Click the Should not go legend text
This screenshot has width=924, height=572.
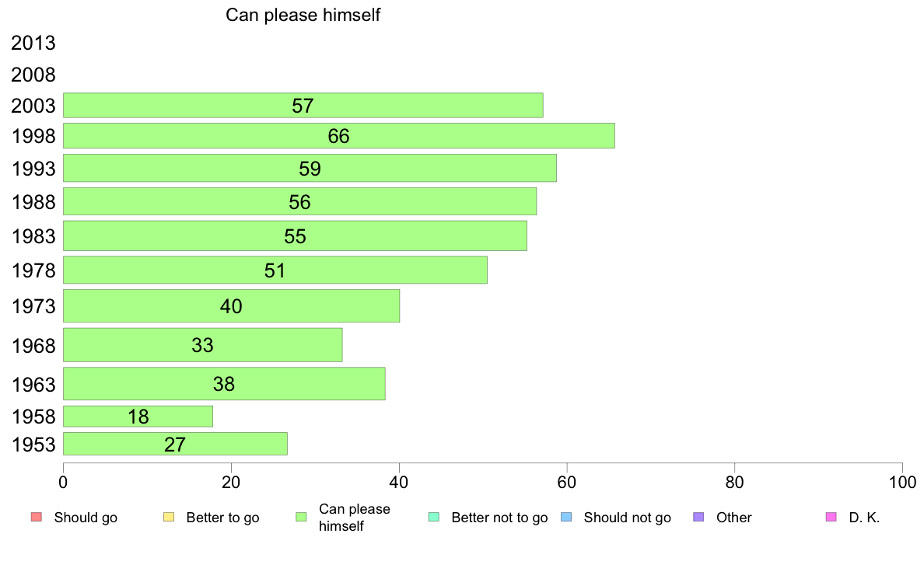(x=627, y=518)
